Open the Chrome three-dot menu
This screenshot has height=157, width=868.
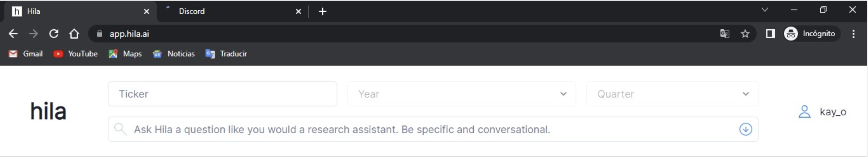click(x=853, y=34)
